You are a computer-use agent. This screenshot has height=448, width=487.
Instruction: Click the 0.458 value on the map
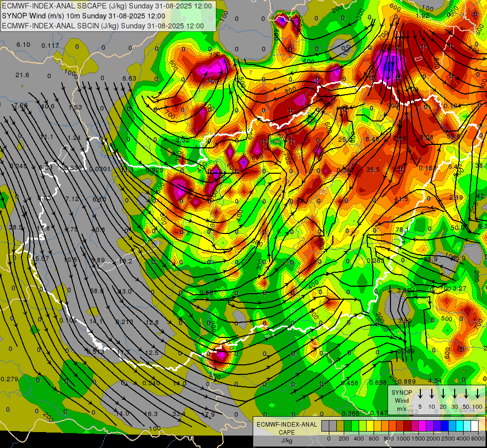[349, 383]
